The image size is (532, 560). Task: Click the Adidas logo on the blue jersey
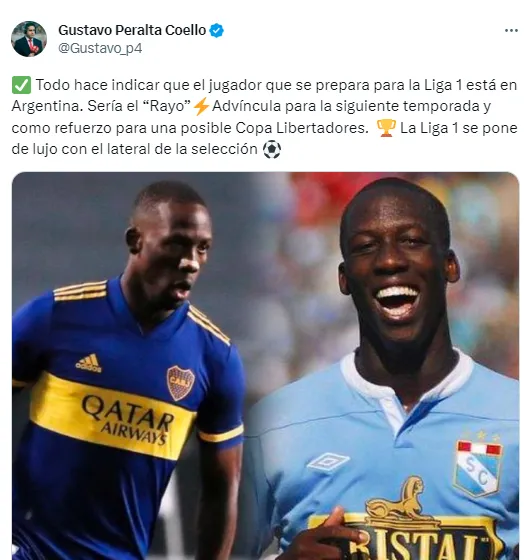(x=89, y=363)
